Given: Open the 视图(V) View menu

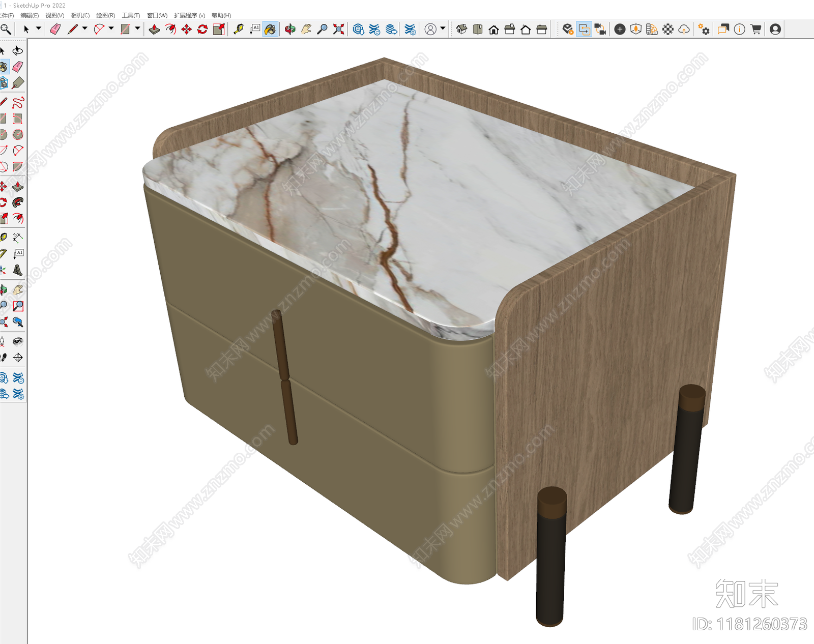Looking at the screenshot, I should tap(55, 15).
